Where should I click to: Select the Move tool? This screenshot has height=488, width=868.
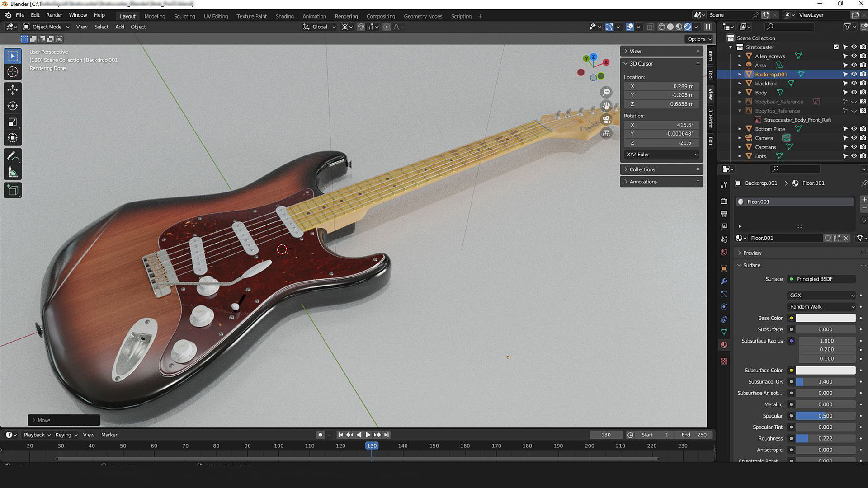[x=13, y=90]
